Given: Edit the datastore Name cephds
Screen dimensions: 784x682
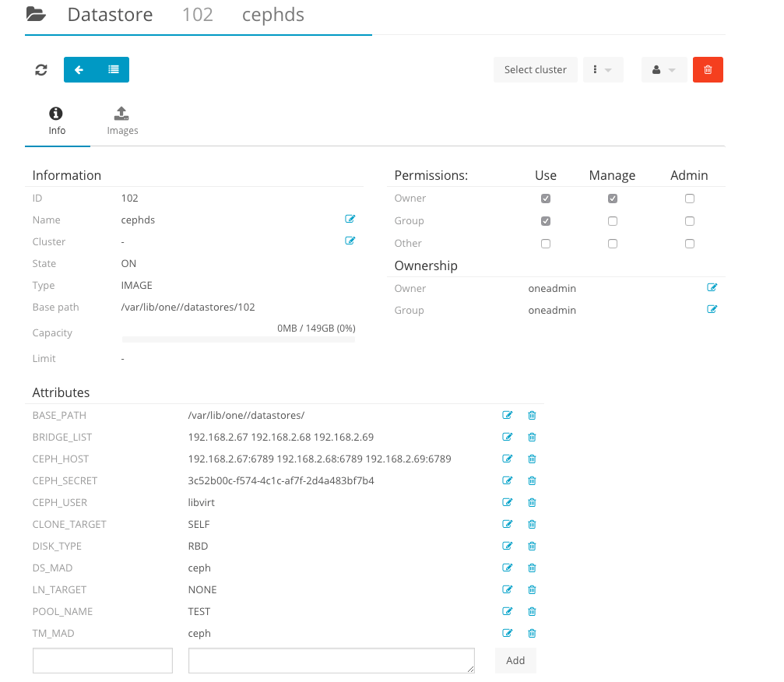Looking at the screenshot, I should 350,220.
